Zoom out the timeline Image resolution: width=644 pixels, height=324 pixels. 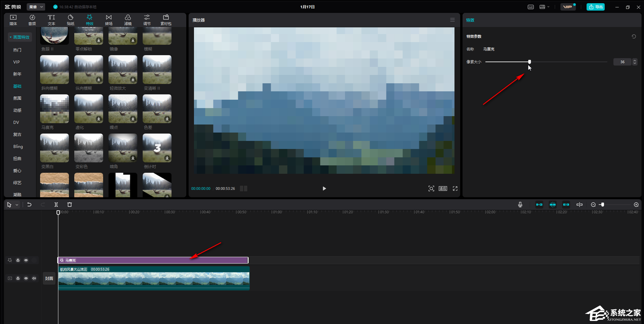593,205
